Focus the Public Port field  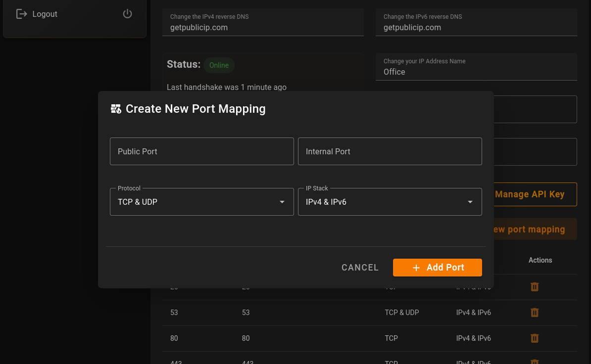pyautogui.click(x=201, y=151)
